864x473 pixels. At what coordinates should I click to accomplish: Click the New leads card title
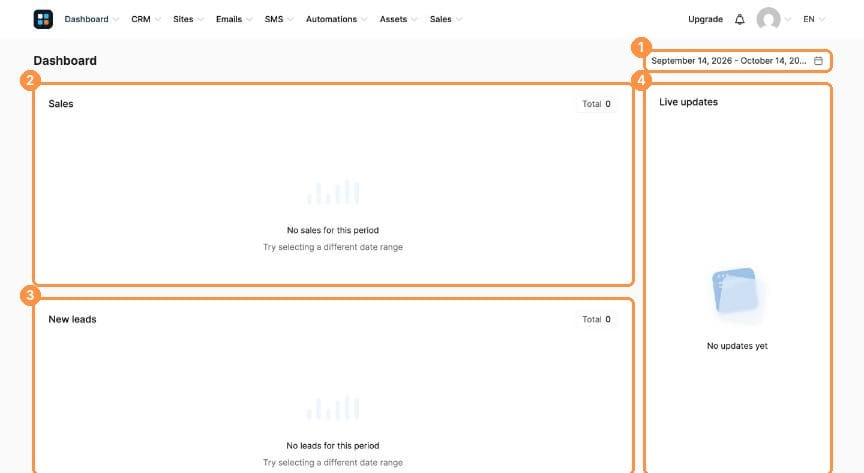coord(72,319)
